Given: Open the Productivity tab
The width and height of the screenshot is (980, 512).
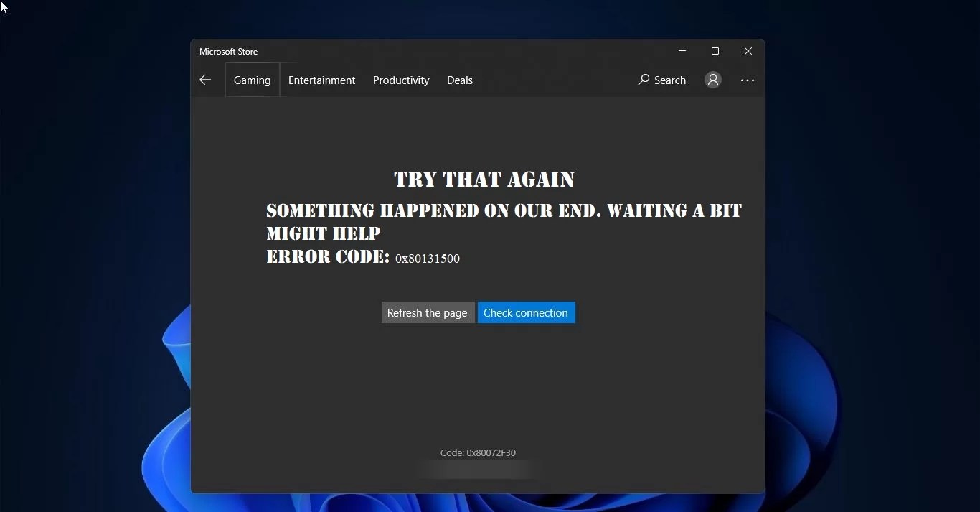Looking at the screenshot, I should coord(401,80).
